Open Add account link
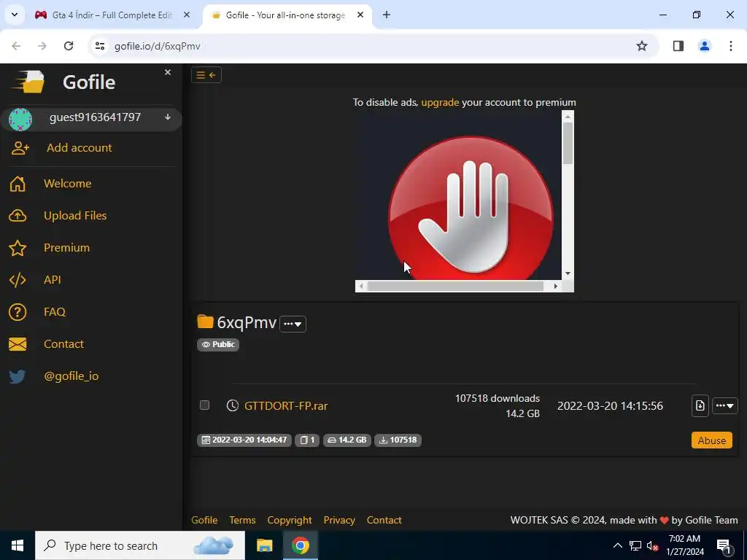 pyautogui.click(x=79, y=147)
